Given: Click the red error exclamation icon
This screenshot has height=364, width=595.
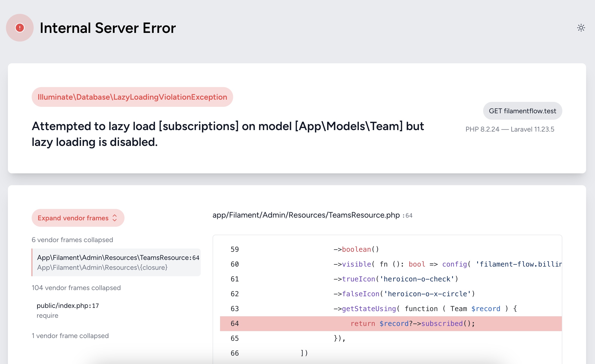Looking at the screenshot, I should [20, 28].
